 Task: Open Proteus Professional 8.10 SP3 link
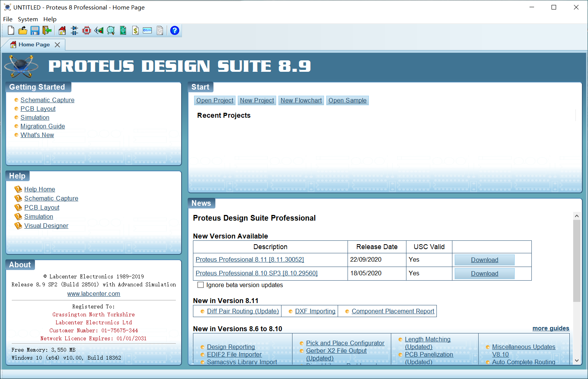click(256, 273)
